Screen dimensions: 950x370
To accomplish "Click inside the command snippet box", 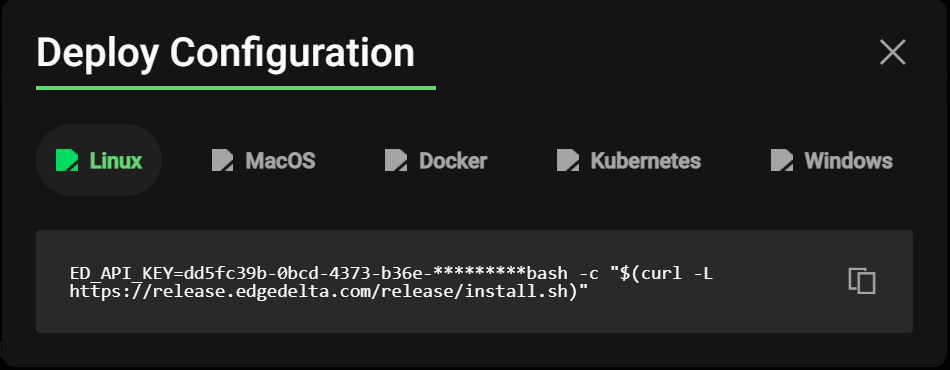I will tap(474, 282).
